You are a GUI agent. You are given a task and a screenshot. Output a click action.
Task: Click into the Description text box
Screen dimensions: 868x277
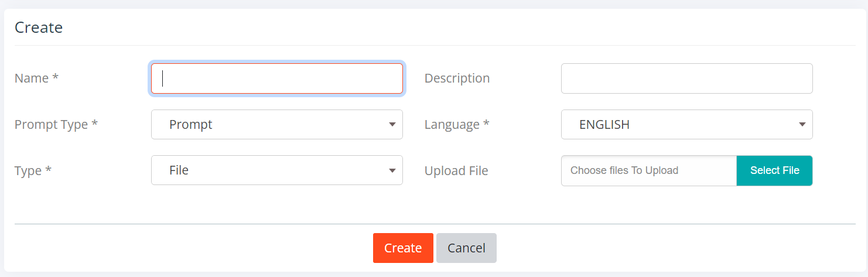point(687,78)
